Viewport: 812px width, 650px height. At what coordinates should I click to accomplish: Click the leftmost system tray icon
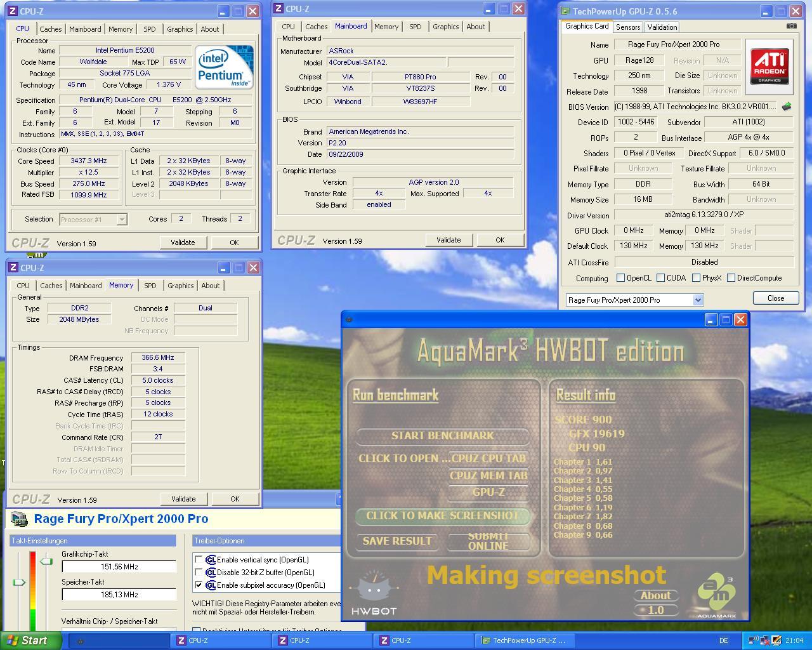coord(753,640)
